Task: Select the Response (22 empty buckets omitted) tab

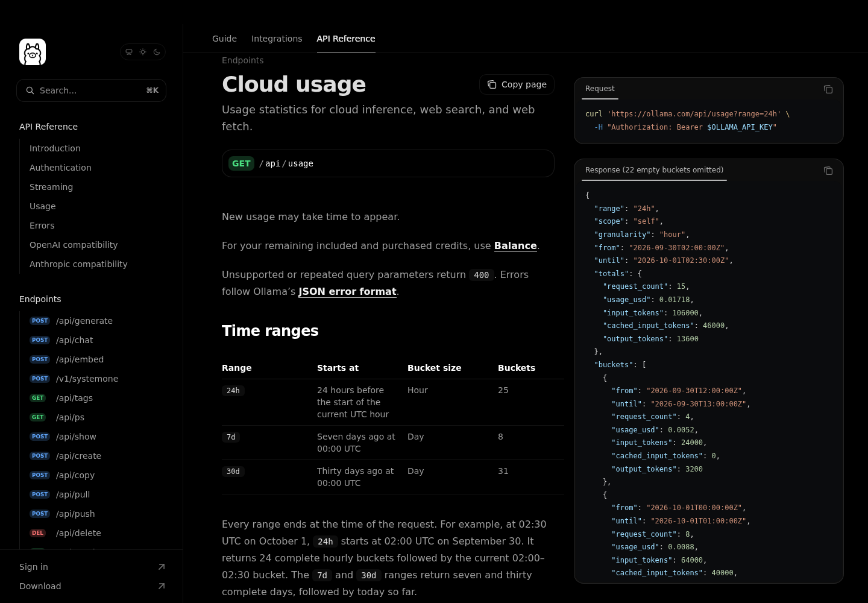Action: pos(654,170)
